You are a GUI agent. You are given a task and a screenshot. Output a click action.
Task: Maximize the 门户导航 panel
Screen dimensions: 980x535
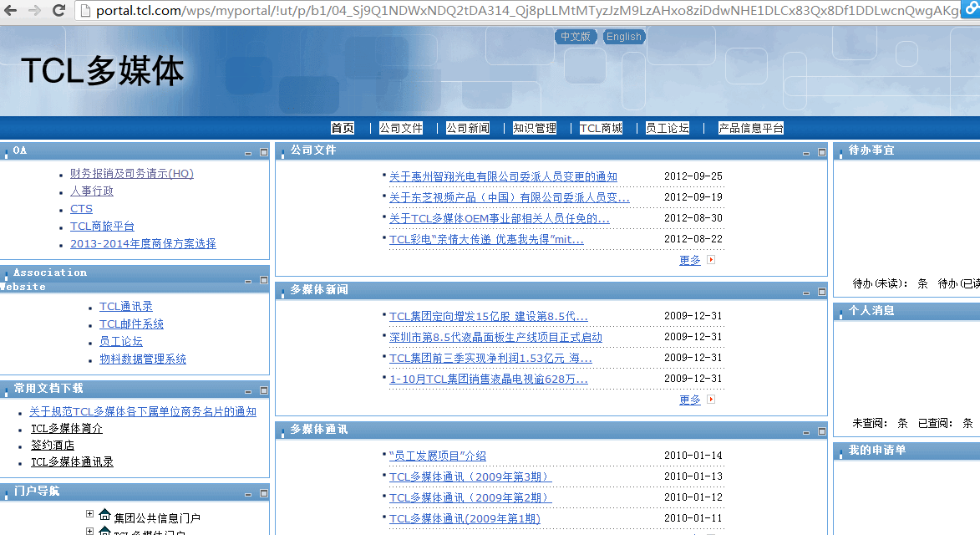click(264, 493)
